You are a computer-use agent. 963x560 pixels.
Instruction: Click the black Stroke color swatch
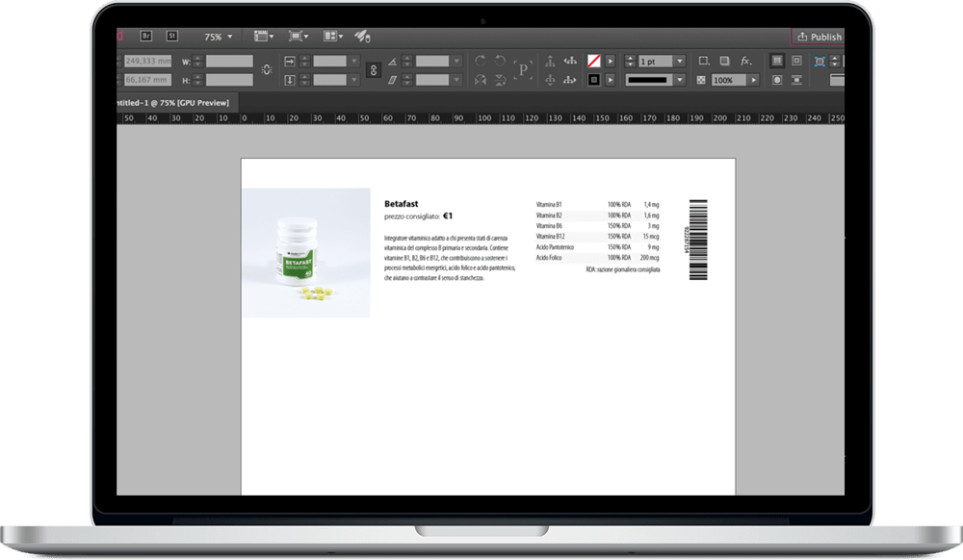click(x=594, y=80)
